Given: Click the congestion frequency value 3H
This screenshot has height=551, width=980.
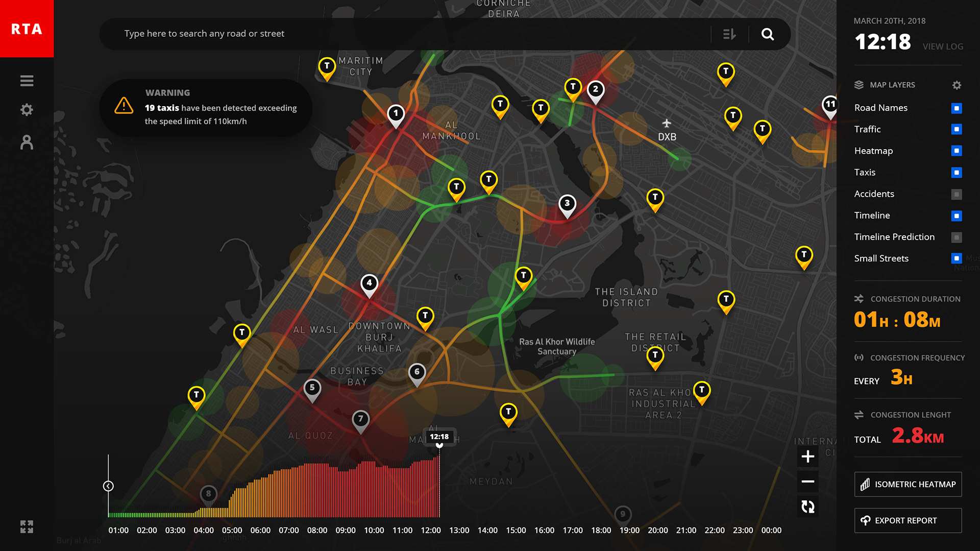Looking at the screenshot, I should coord(902,378).
